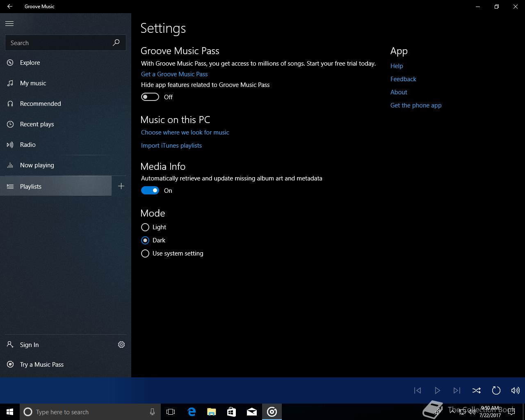Open the Action Center notification icon
525x420 pixels.
(511, 412)
